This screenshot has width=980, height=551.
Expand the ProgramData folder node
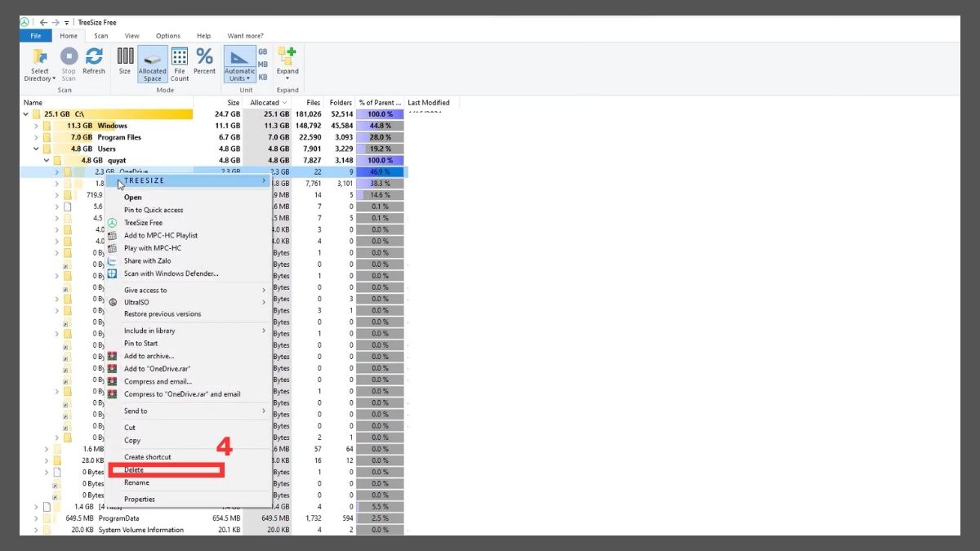pyautogui.click(x=36, y=518)
